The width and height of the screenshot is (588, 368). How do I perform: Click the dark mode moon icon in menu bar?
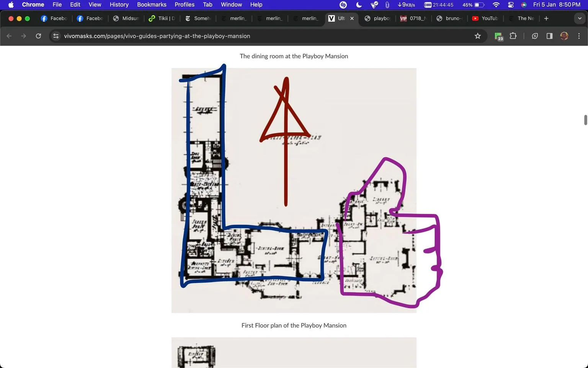click(x=358, y=5)
